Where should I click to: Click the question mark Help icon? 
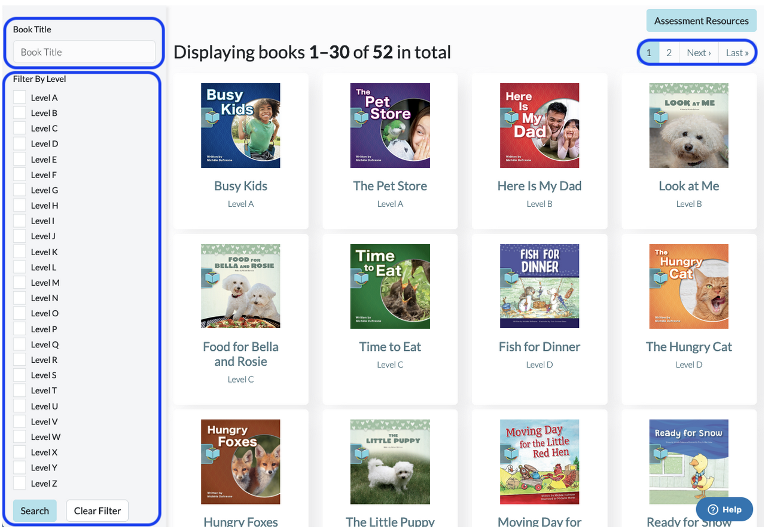[713, 510]
